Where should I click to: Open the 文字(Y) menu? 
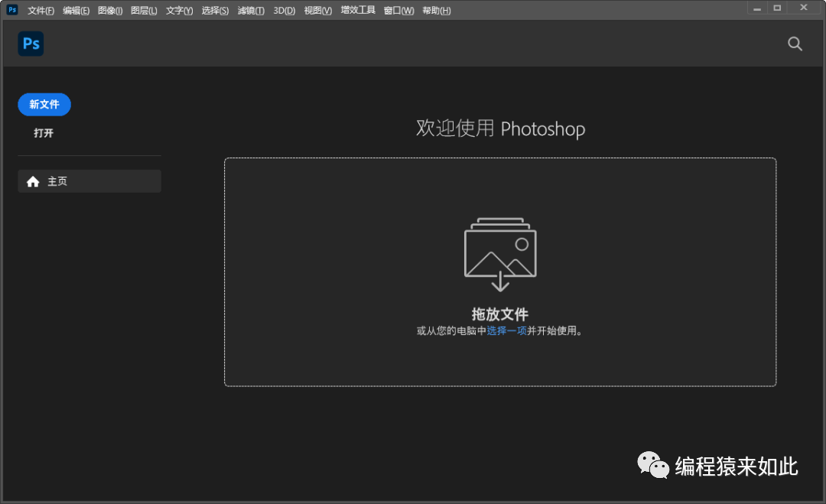179,11
